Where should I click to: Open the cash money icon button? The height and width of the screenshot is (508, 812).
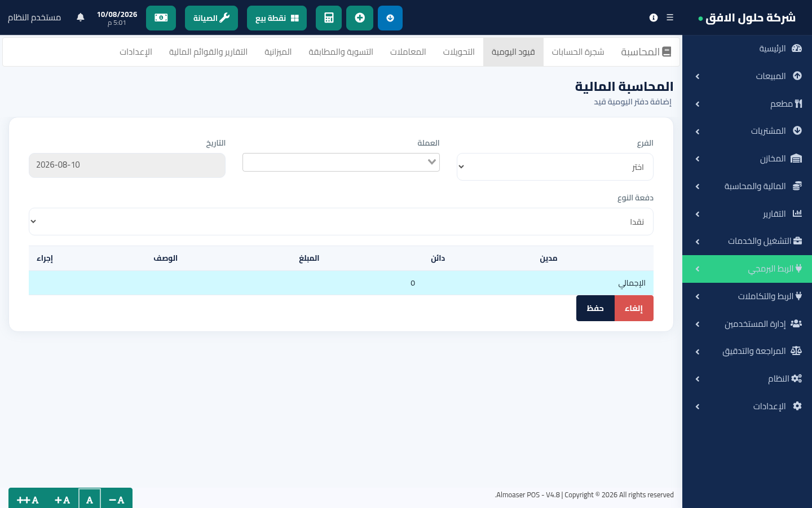click(161, 18)
